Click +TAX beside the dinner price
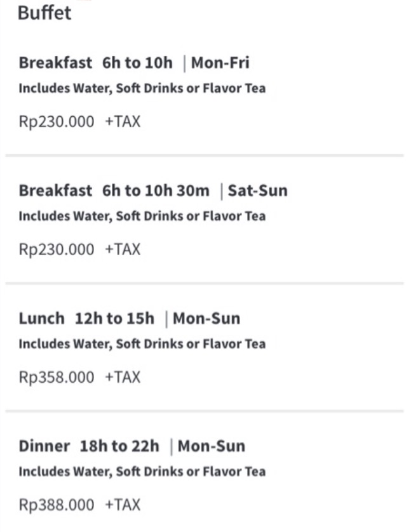The image size is (406, 532). [123, 505]
